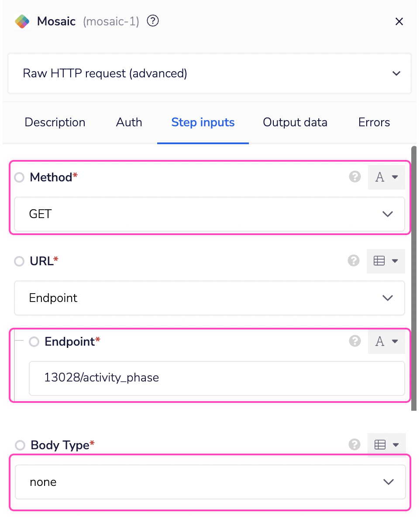Click the help icon next to Endpoint

355,341
